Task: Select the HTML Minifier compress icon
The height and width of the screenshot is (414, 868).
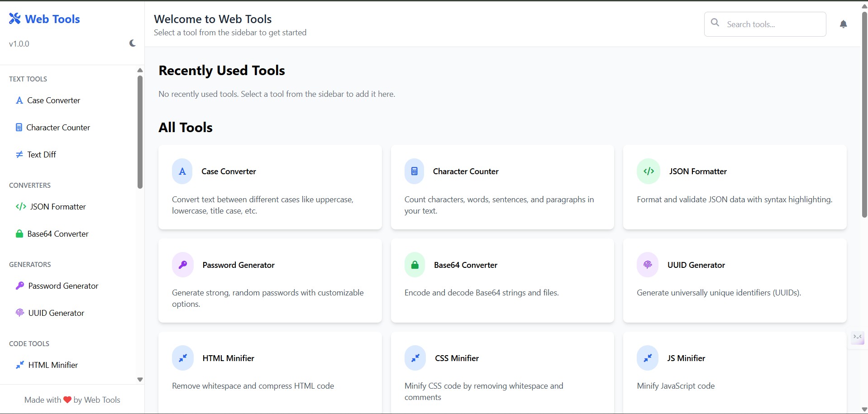Action: click(x=20, y=365)
